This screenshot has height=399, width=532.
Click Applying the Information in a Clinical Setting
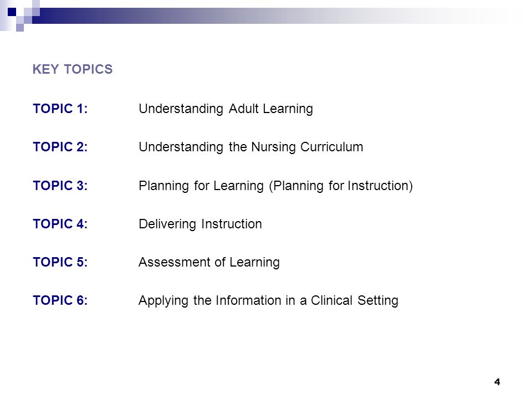268,301
